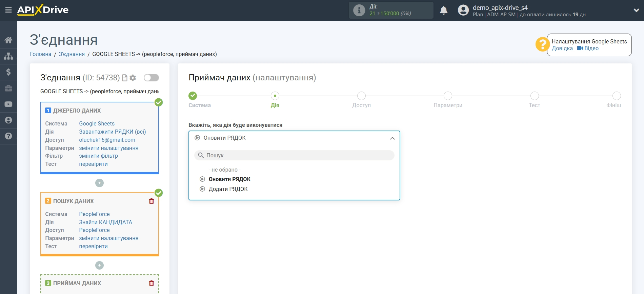The width and height of the screenshot is (644, 294).
Task: Add a step after the Data Source block
Action: [x=99, y=183]
